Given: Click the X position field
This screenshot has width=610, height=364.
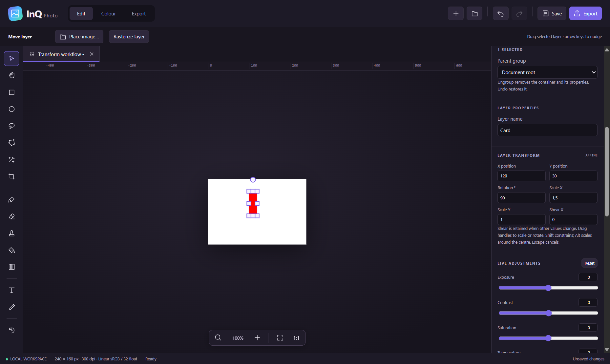Looking at the screenshot, I should pos(521,176).
